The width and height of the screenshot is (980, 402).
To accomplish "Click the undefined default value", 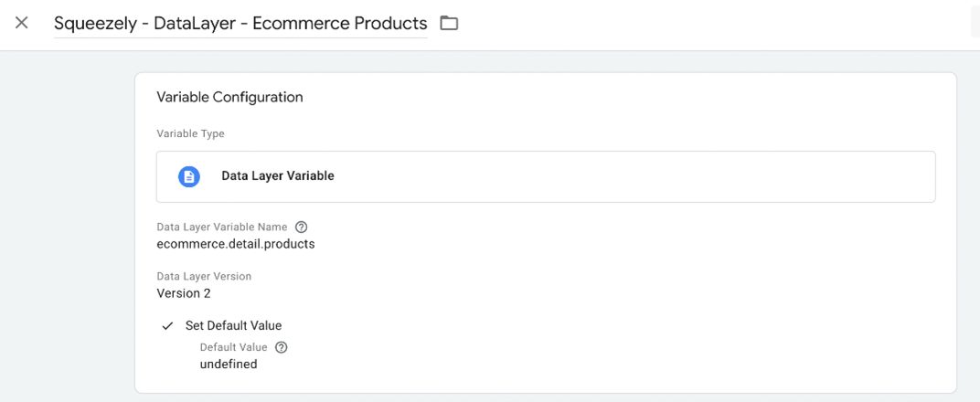I will point(229,365).
